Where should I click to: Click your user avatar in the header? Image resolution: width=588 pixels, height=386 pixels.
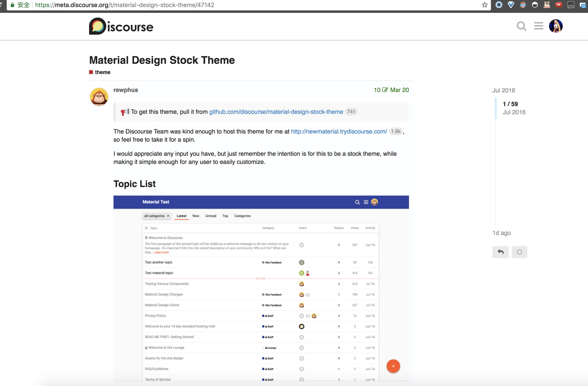[556, 26]
